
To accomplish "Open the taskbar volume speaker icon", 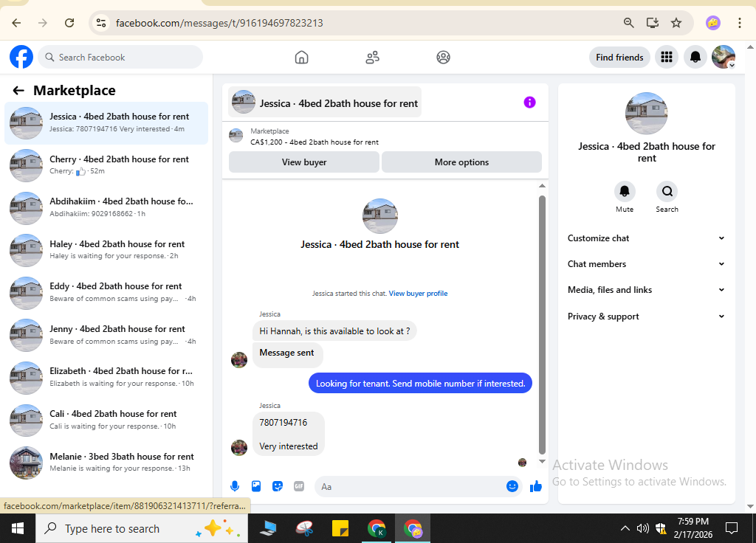I will coord(642,528).
